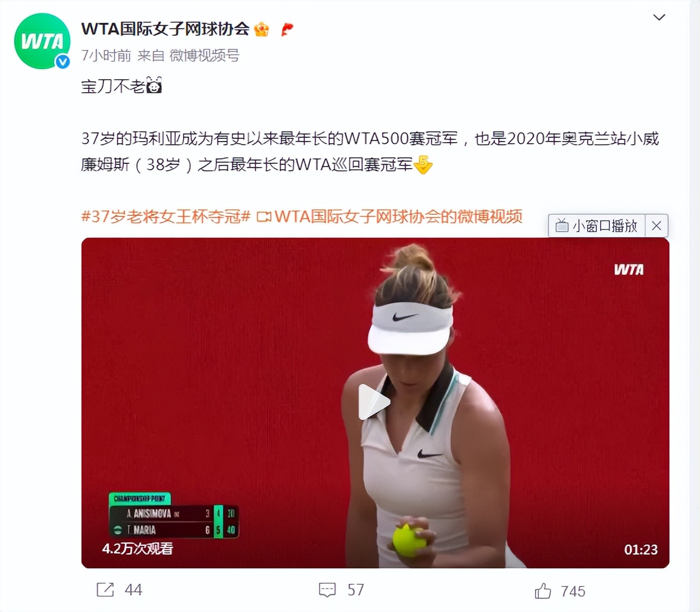
Task: Close the mini-window playback prompt
Action: click(x=657, y=226)
